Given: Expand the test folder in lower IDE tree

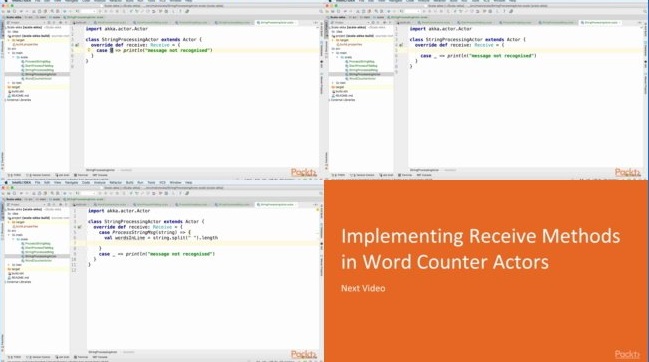Looking at the screenshot, I should (x=9, y=265).
